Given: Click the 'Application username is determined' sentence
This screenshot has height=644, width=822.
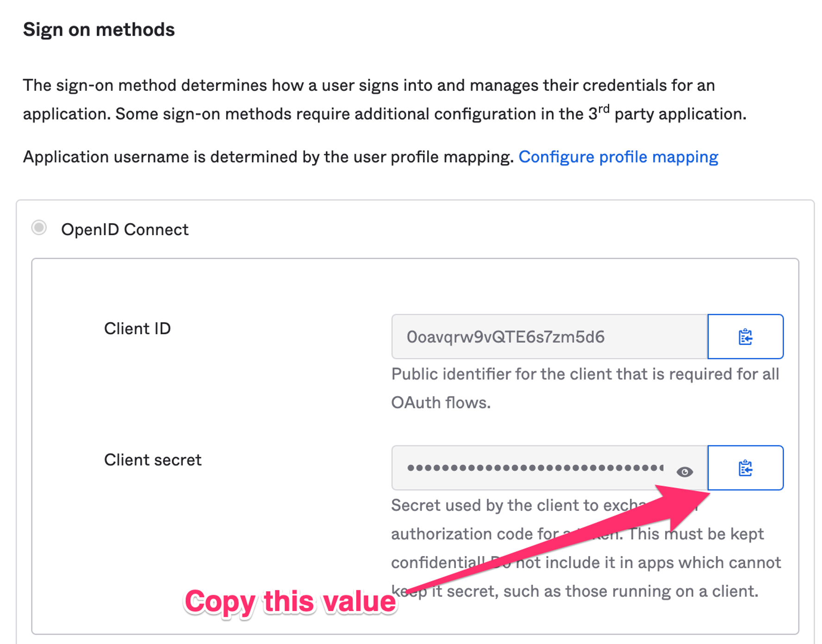Looking at the screenshot, I should [268, 157].
